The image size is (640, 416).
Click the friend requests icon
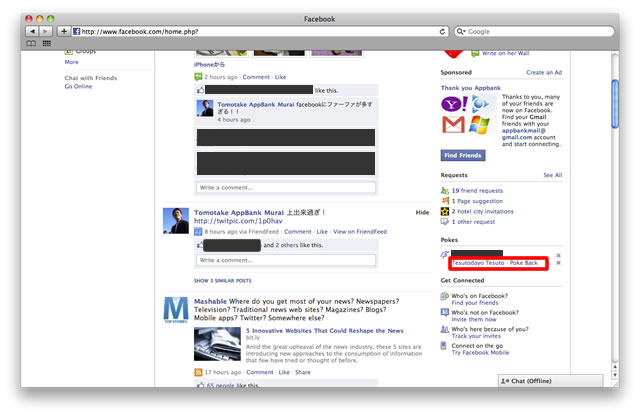pos(444,191)
